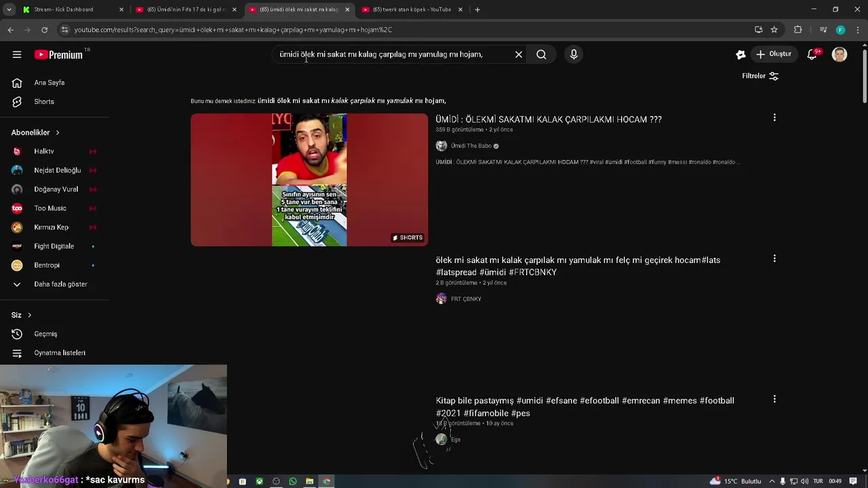Open the notifications bell
The image size is (868, 488).
pyautogui.click(x=812, y=54)
